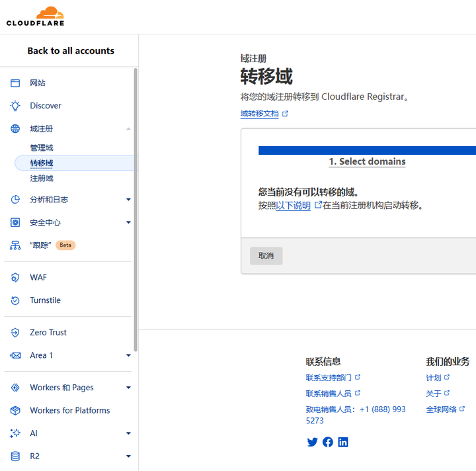Open Cloudflare's LinkedIn page
Screen dimensions: 476x471
[x=343, y=442]
